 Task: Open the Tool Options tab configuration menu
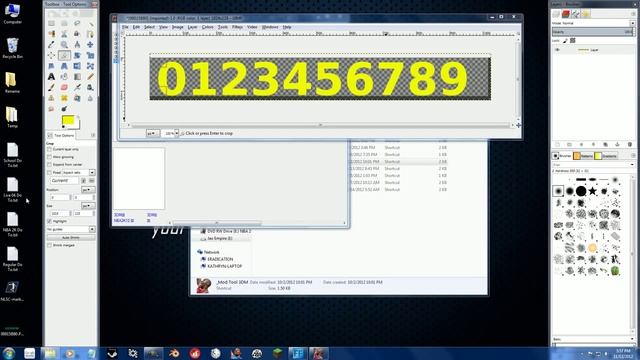(x=93, y=135)
